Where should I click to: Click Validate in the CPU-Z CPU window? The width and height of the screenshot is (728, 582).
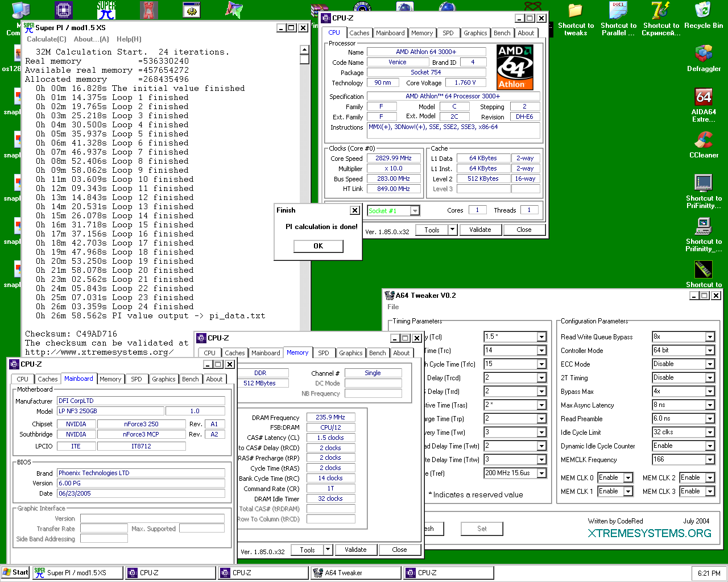480,230
